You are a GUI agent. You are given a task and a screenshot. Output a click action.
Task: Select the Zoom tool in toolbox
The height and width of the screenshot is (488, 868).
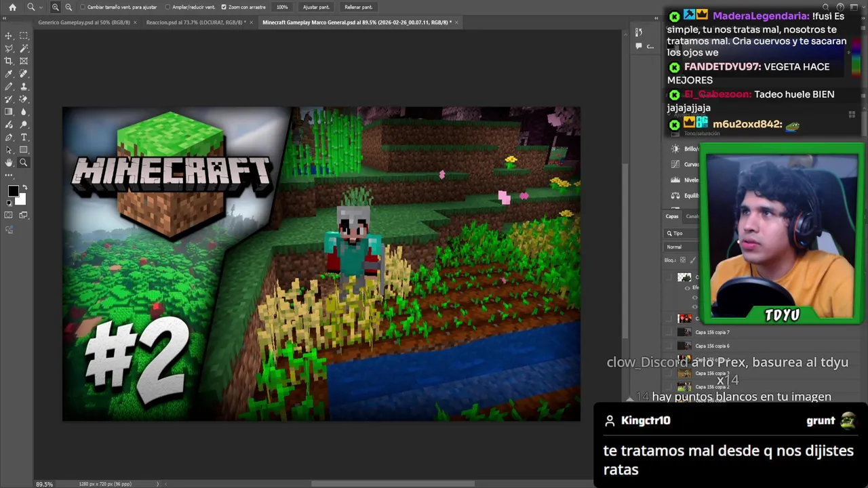point(24,163)
